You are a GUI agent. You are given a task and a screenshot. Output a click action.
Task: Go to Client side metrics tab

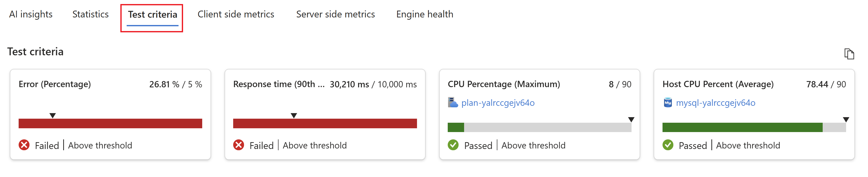[x=236, y=14]
